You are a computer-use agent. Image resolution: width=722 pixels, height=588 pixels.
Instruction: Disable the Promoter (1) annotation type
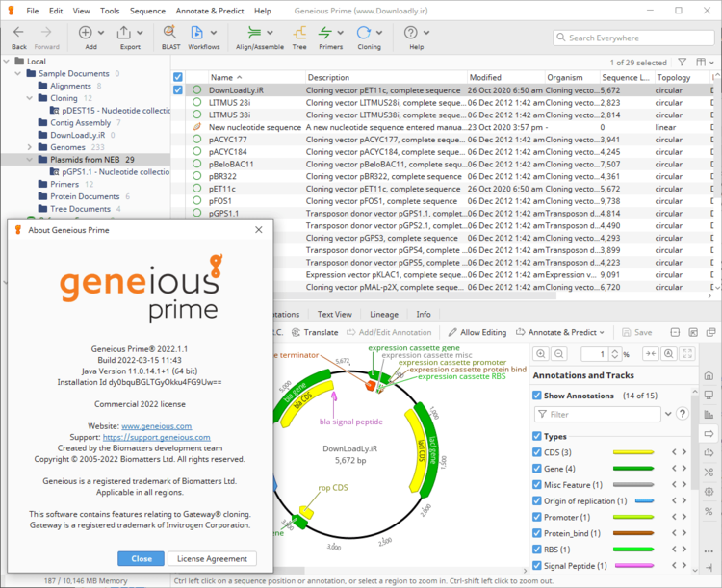(x=537, y=518)
